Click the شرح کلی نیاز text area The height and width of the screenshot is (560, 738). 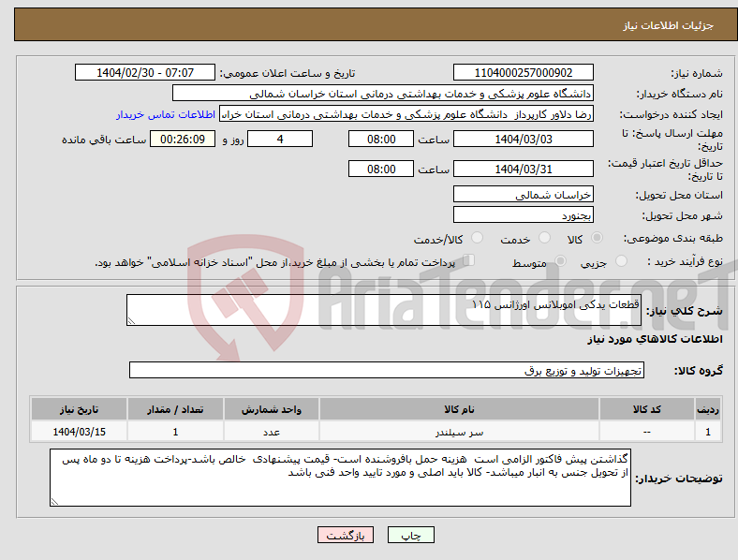pos(384,310)
